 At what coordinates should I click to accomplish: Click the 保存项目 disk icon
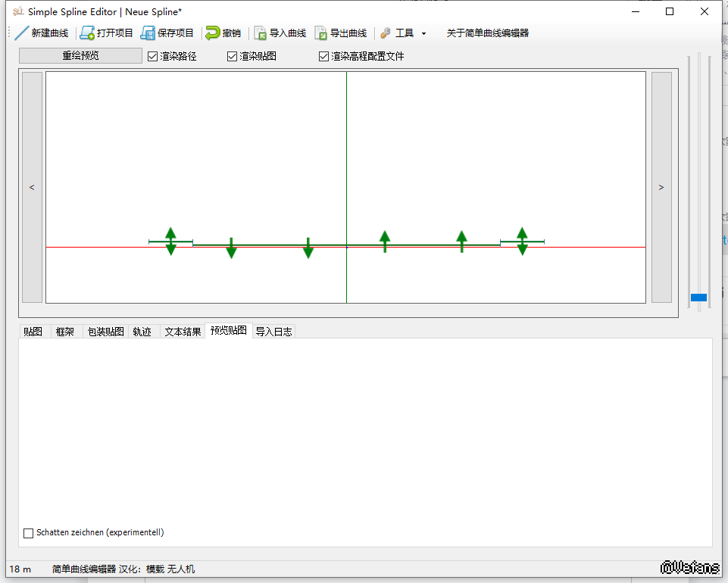(148, 33)
